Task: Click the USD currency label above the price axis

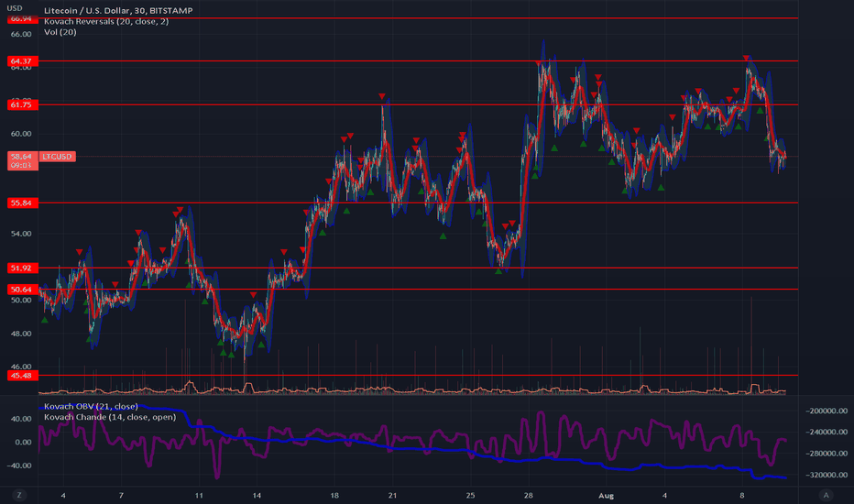Action: coord(14,8)
